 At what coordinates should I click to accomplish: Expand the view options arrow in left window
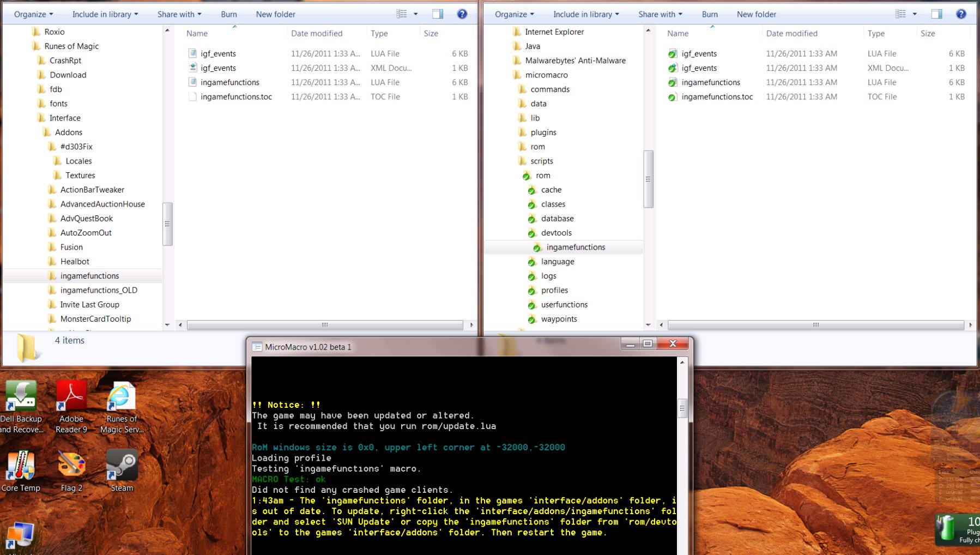416,14
